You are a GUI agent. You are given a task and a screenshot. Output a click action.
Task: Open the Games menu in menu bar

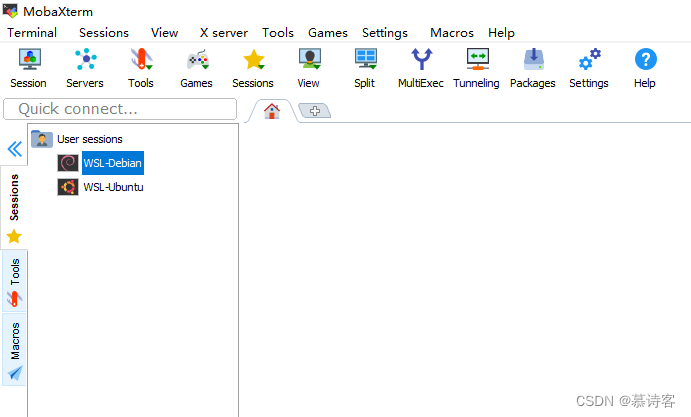click(x=328, y=33)
